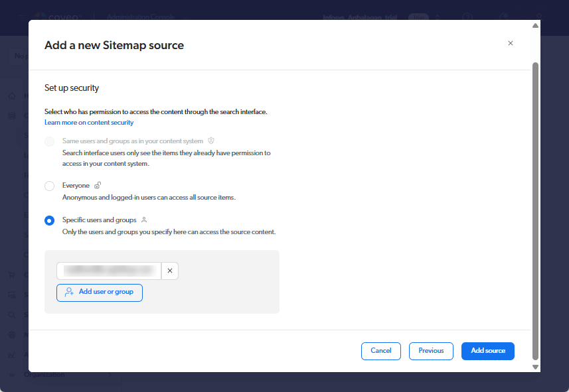Image resolution: width=569 pixels, height=392 pixels.
Task: Remove the listed user with the X button
Action: pyautogui.click(x=170, y=271)
